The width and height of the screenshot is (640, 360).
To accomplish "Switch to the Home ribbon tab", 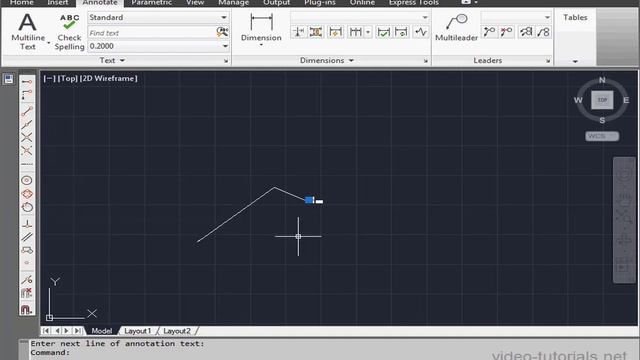I will tap(22, 3).
